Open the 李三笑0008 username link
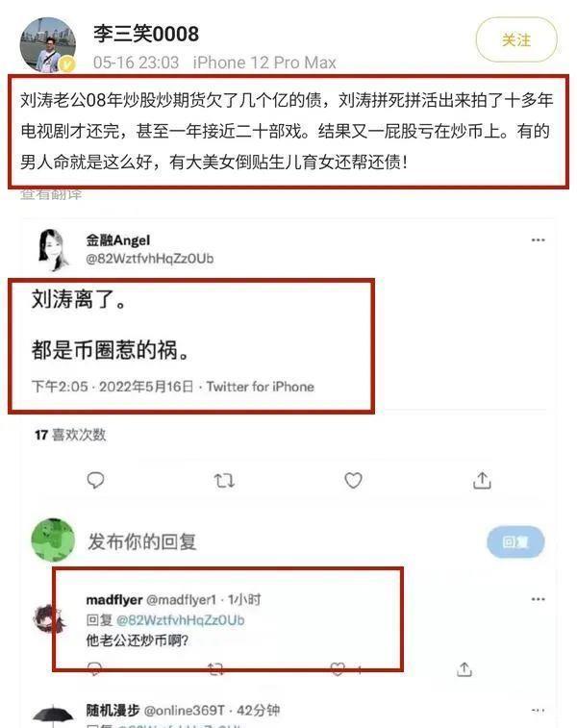The height and width of the screenshot is (728, 577). pyautogui.click(x=146, y=34)
